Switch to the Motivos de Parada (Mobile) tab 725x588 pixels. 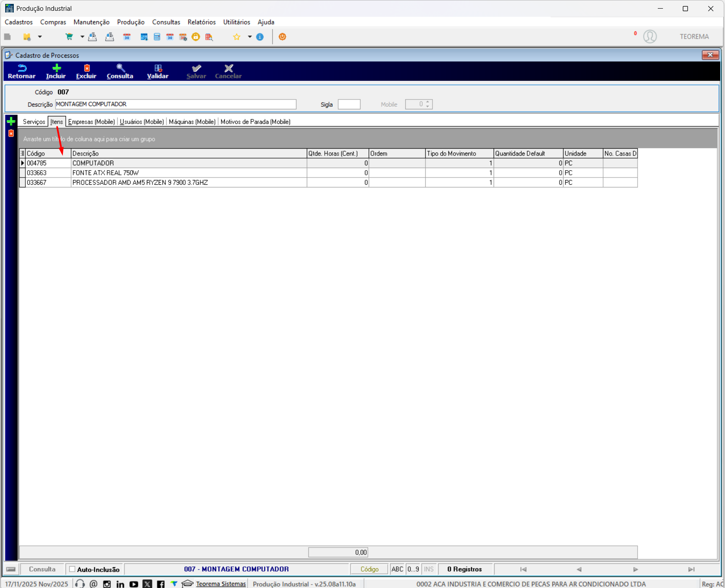click(255, 121)
